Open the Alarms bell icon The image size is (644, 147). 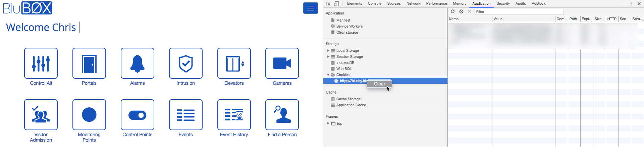pos(138,63)
